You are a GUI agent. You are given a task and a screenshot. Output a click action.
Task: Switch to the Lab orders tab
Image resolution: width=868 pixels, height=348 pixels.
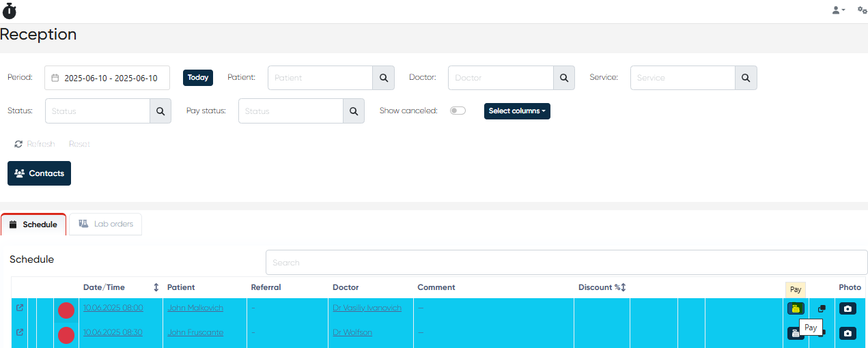pos(106,224)
